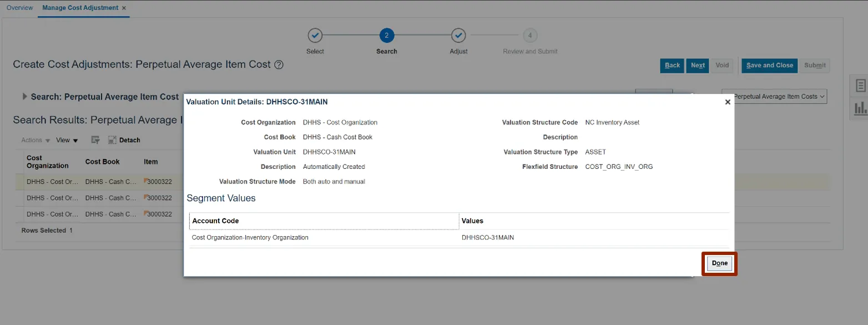Screen dimensions: 868x325
Task: Open the help icon beside page title
Action: pyautogui.click(x=279, y=65)
